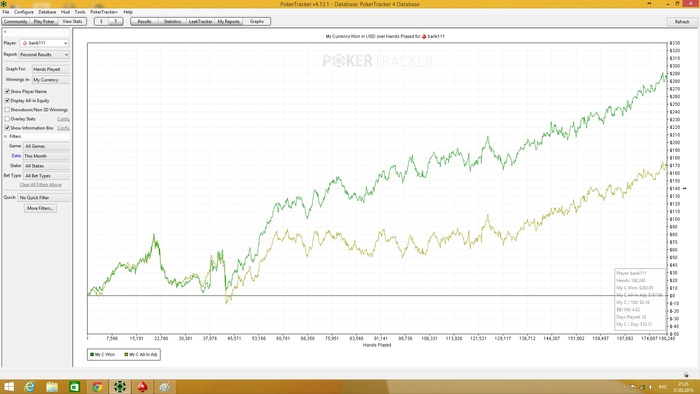Open Game filter All Games

click(46, 146)
